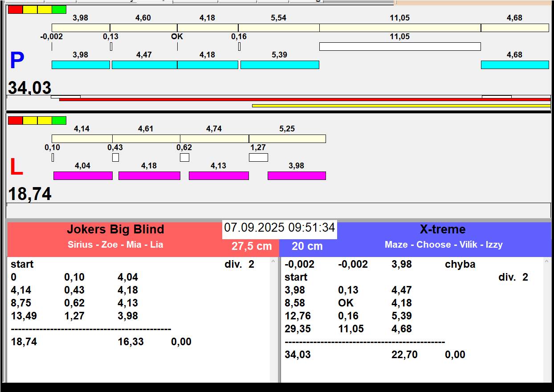The image size is (554, 392).
Task: Click the green start light in lane L
Action: pos(59,120)
